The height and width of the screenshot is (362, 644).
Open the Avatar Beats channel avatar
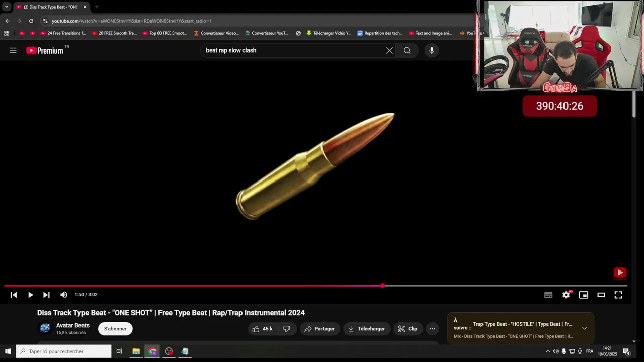coord(45,328)
